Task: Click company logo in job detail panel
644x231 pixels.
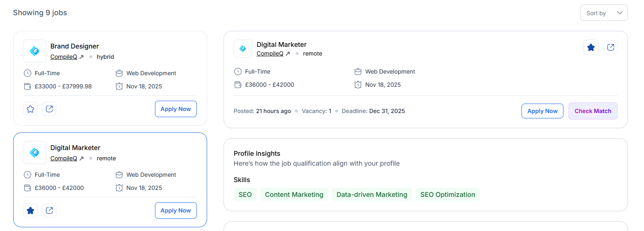Action: [242, 49]
